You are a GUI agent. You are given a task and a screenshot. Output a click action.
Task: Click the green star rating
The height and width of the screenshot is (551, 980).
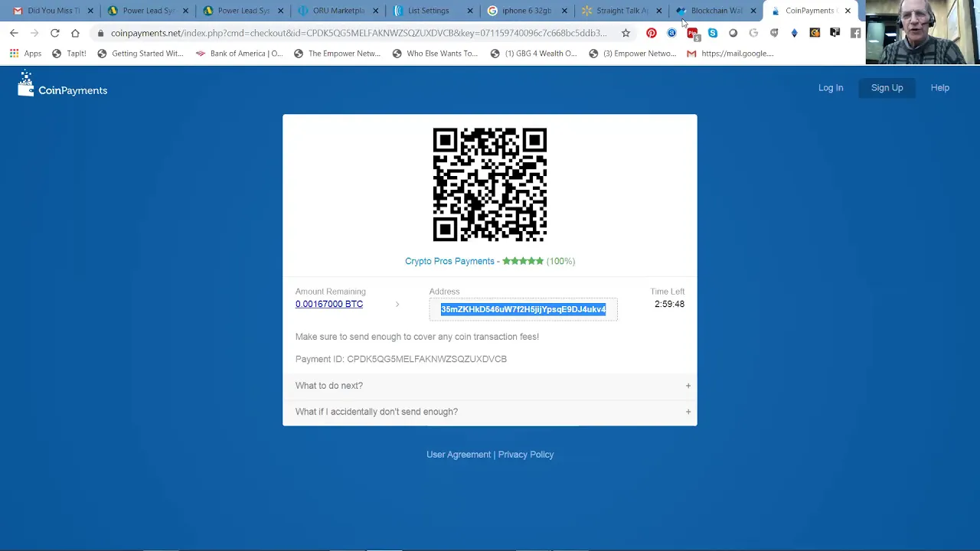523,261
